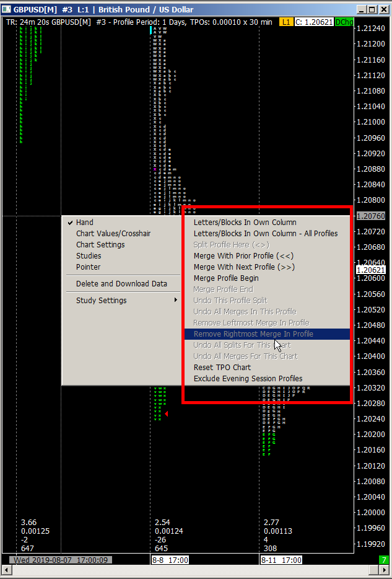Image resolution: width=392 pixels, height=579 pixels.
Task: Click the Wed 2019-08-07 17:00:09 date label
Action: coord(61,560)
